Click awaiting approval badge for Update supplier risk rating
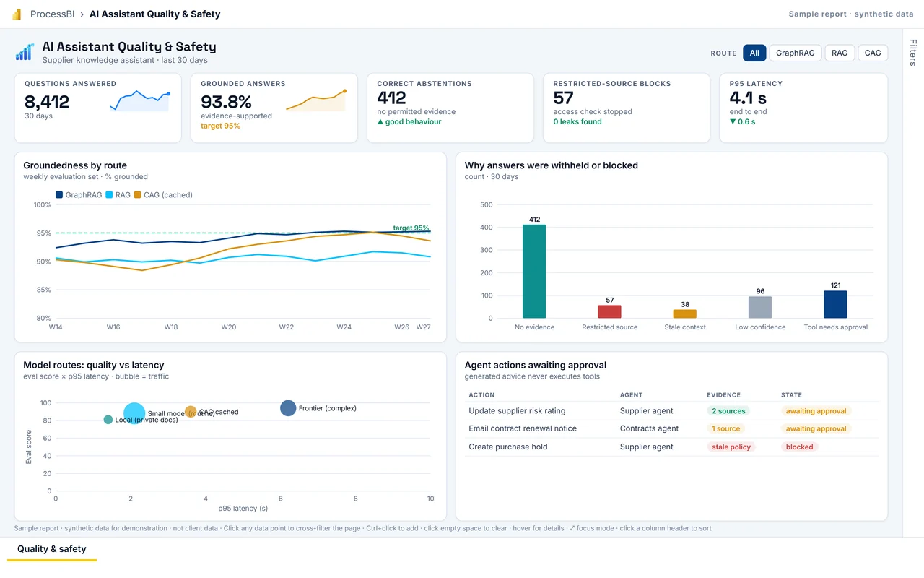924x578 pixels. (x=816, y=411)
